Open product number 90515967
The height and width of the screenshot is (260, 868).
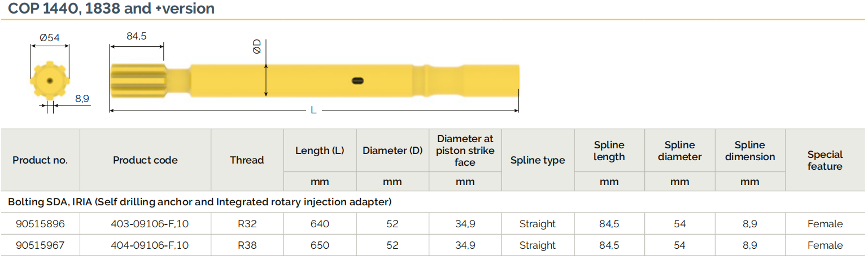40,245
